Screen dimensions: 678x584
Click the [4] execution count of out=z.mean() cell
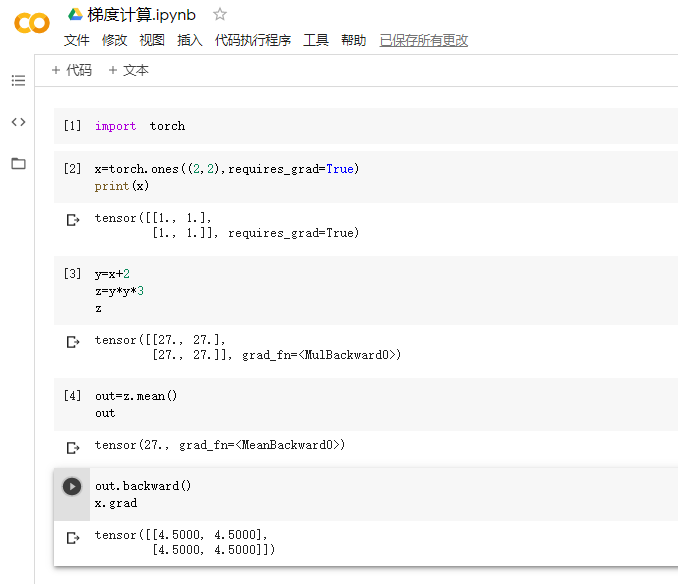click(72, 395)
